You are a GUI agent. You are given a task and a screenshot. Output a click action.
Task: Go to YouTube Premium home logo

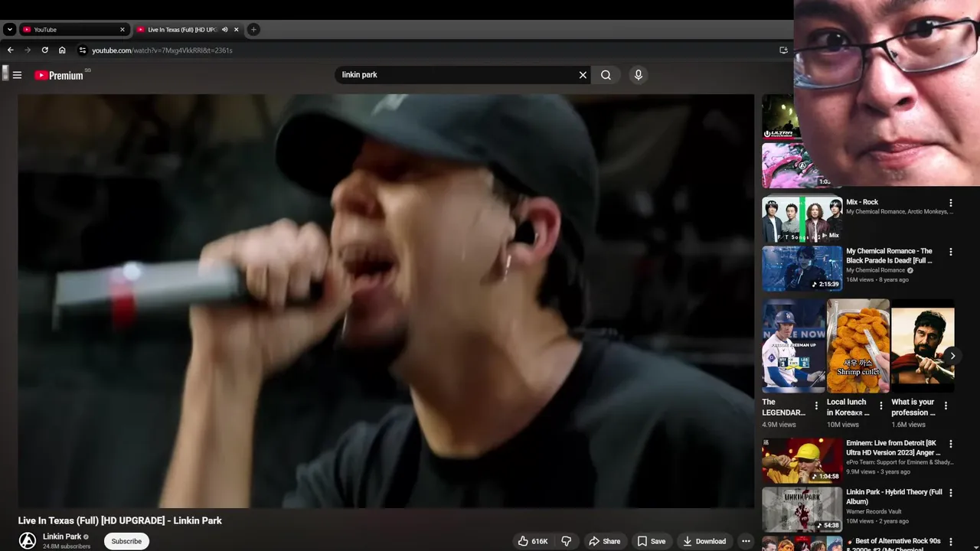pos(59,75)
